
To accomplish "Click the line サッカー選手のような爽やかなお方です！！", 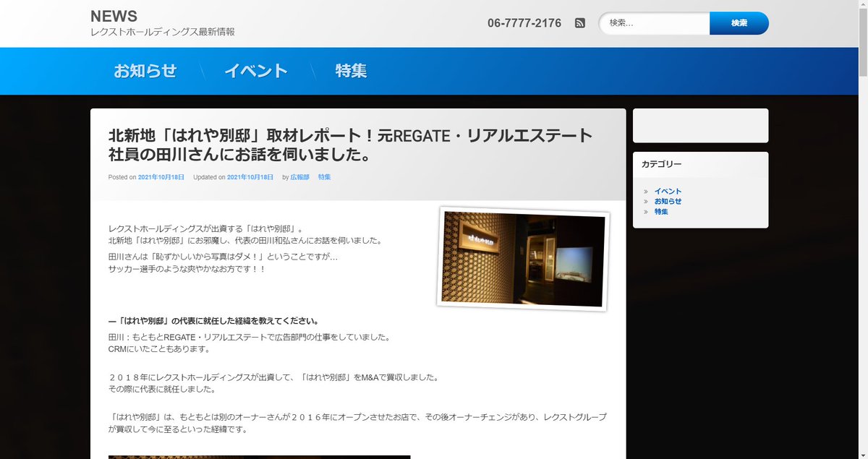I will [187, 269].
